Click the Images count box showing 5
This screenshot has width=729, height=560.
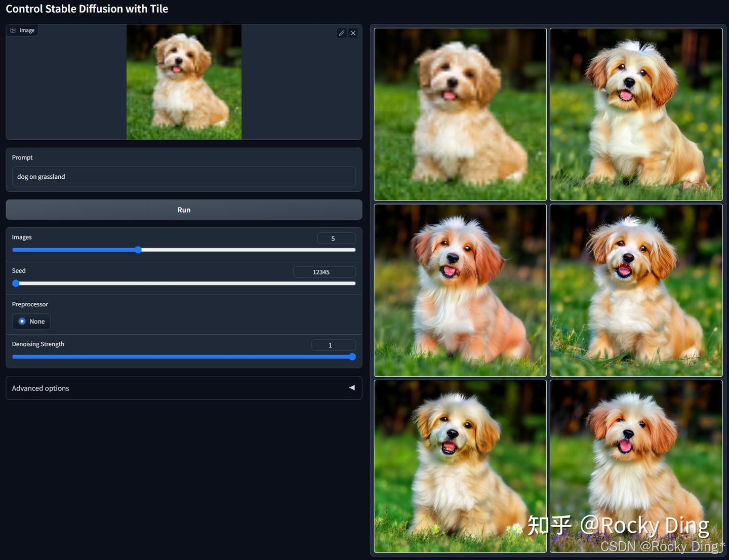click(x=336, y=238)
